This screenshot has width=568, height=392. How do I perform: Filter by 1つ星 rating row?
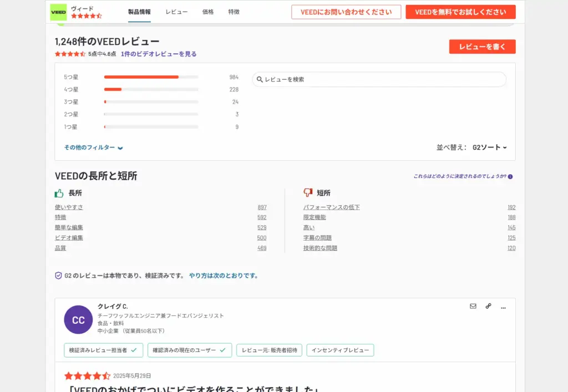tap(151, 126)
